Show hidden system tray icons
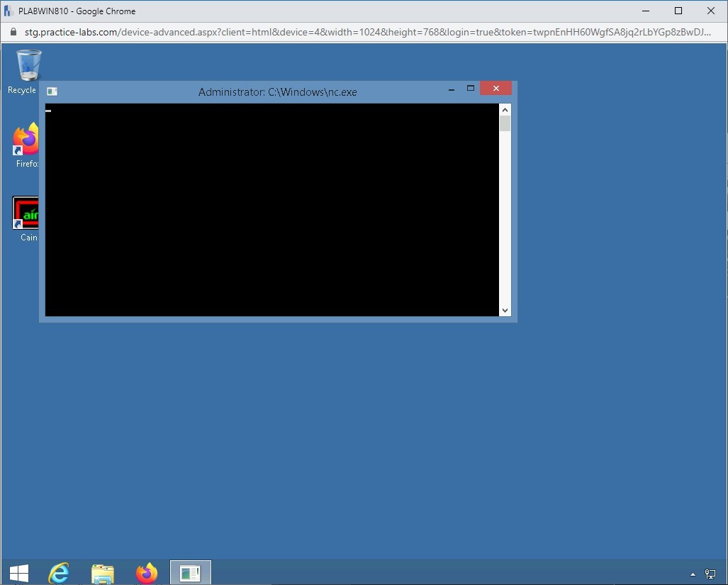 (693, 574)
